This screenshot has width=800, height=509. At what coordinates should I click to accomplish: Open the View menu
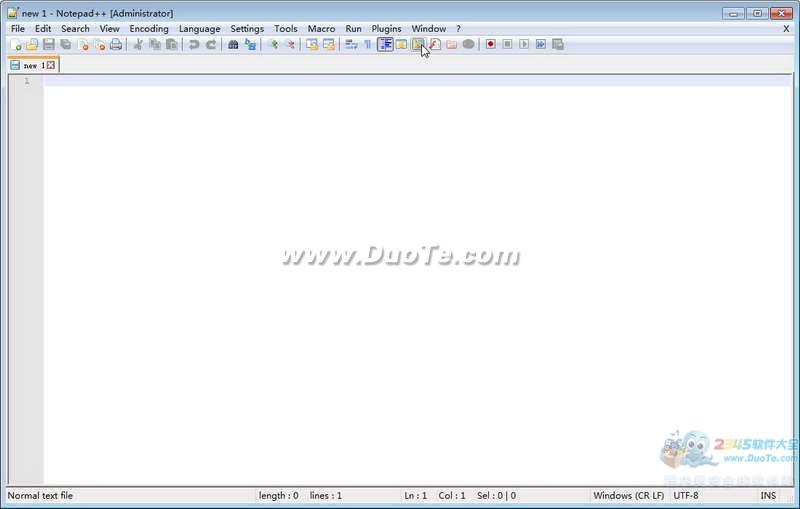[109, 29]
